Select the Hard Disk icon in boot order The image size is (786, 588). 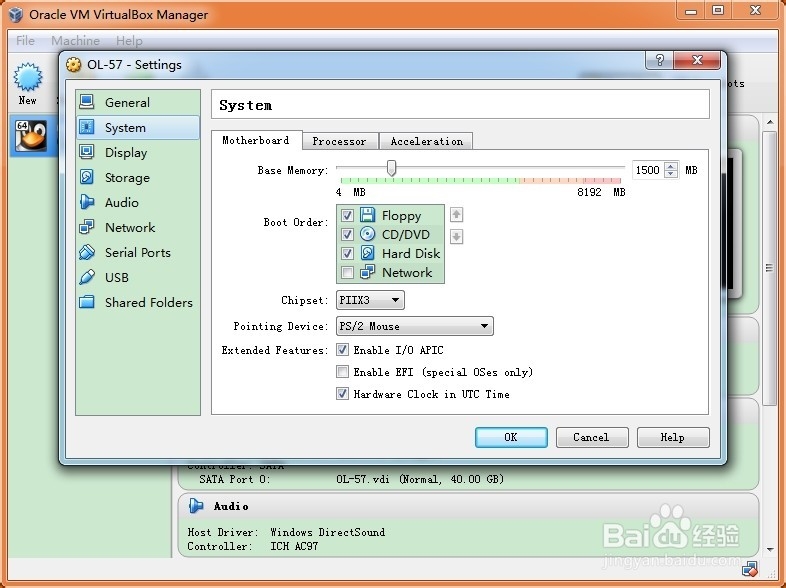click(x=367, y=253)
